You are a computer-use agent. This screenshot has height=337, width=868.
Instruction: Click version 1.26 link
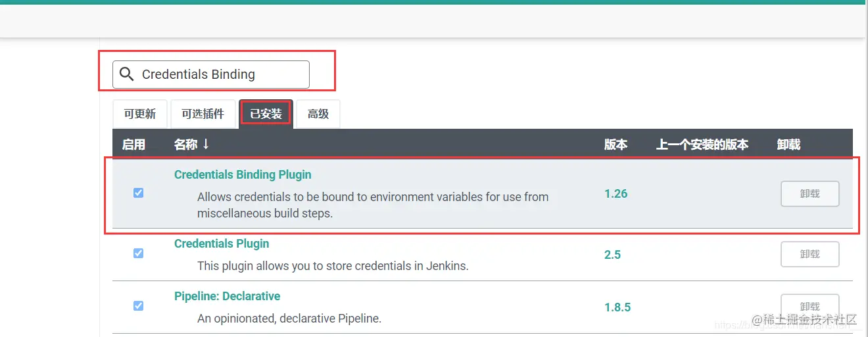pos(616,194)
